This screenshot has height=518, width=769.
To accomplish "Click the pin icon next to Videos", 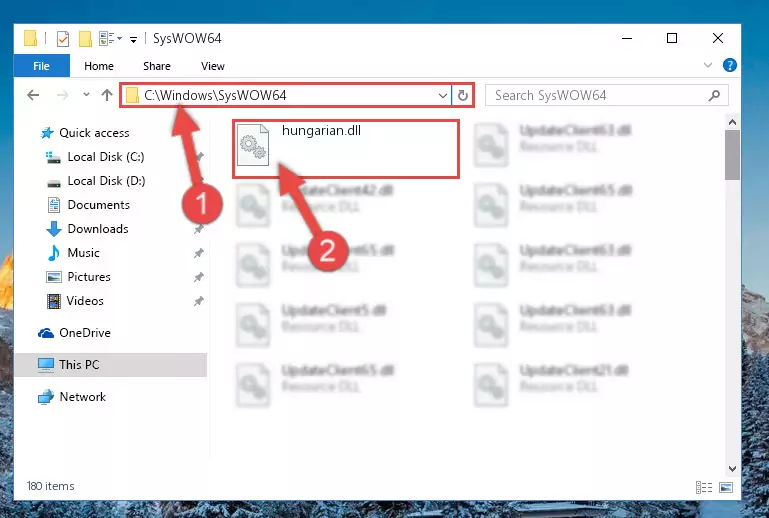I will coord(199,301).
